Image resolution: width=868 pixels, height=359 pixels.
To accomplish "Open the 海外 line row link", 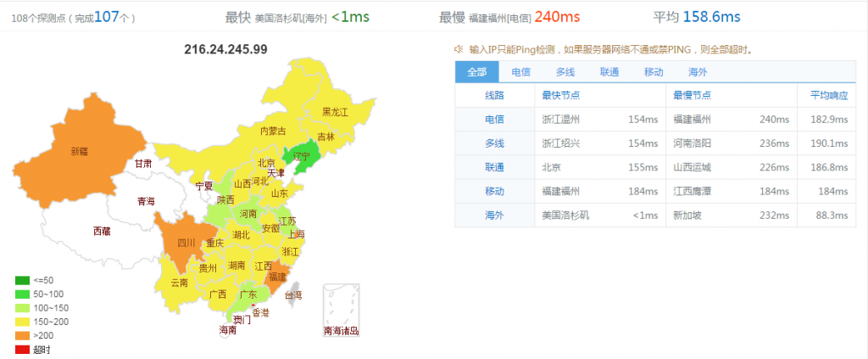I will click(x=494, y=215).
